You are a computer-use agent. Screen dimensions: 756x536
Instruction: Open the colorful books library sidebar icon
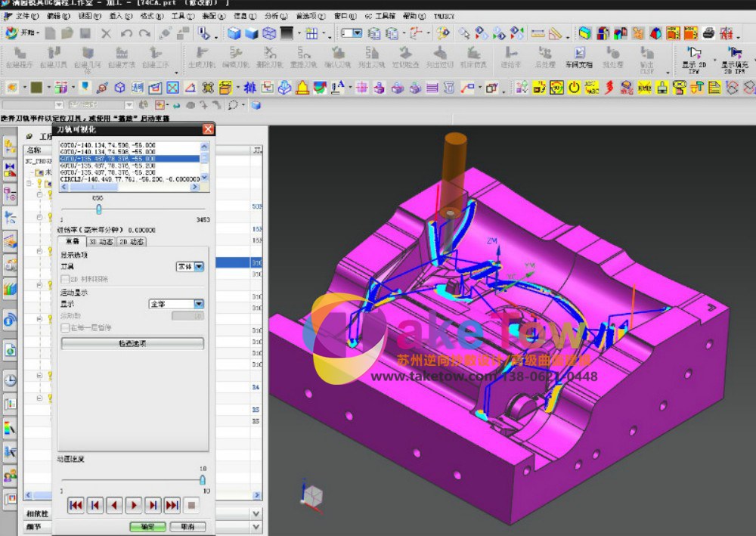point(10,289)
